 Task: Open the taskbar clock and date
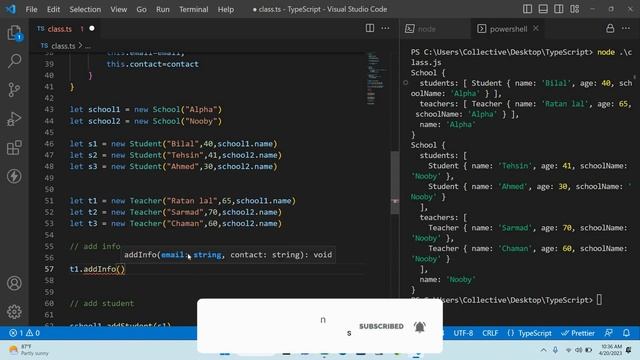click(x=610, y=350)
